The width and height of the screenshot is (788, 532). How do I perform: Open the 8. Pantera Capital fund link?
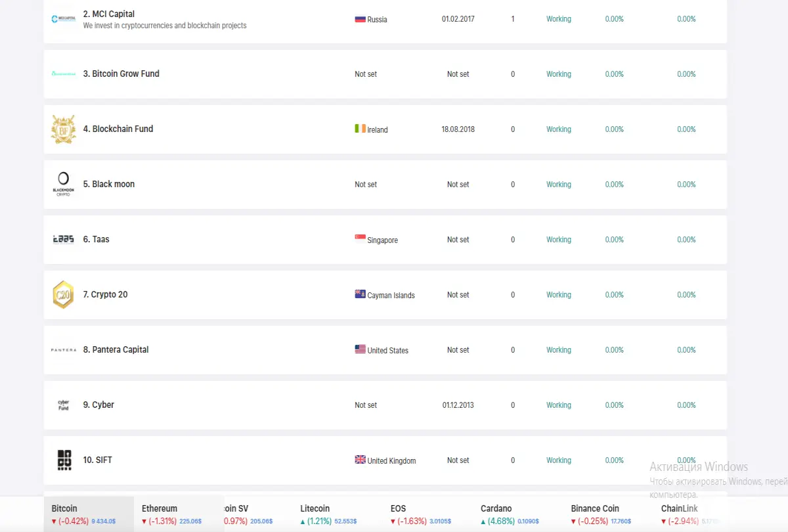[116, 349]
